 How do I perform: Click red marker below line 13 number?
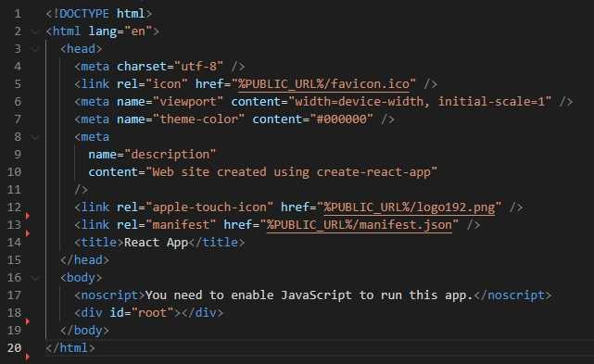(27, 233)
